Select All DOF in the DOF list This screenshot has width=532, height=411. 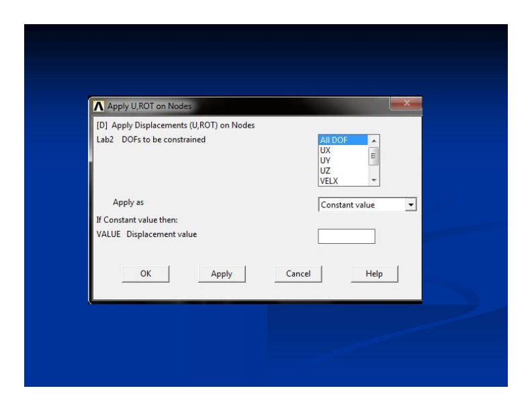click(x=342, y=140)
